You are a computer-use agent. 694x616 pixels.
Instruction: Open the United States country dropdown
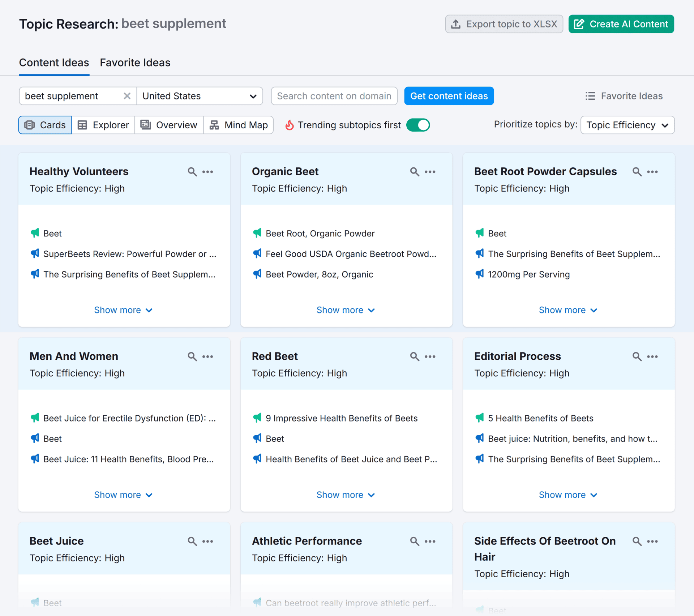[200, 96]
